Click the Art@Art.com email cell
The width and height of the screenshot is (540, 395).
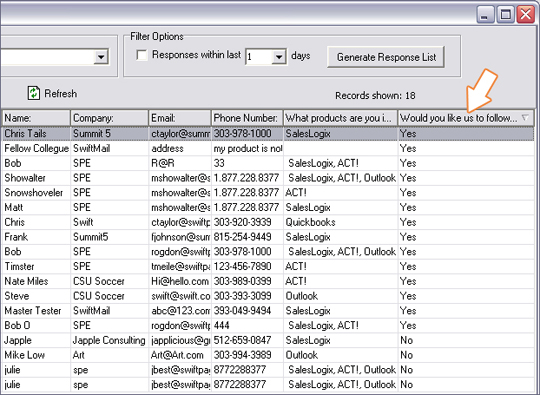(180, 355)
